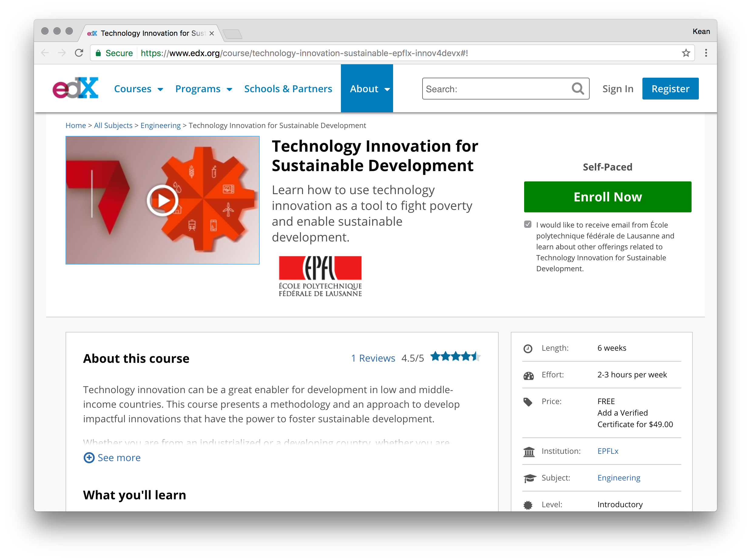Play the course intro video
The width and height of the screenshot is (751, 560).
(x=163, y=200)
